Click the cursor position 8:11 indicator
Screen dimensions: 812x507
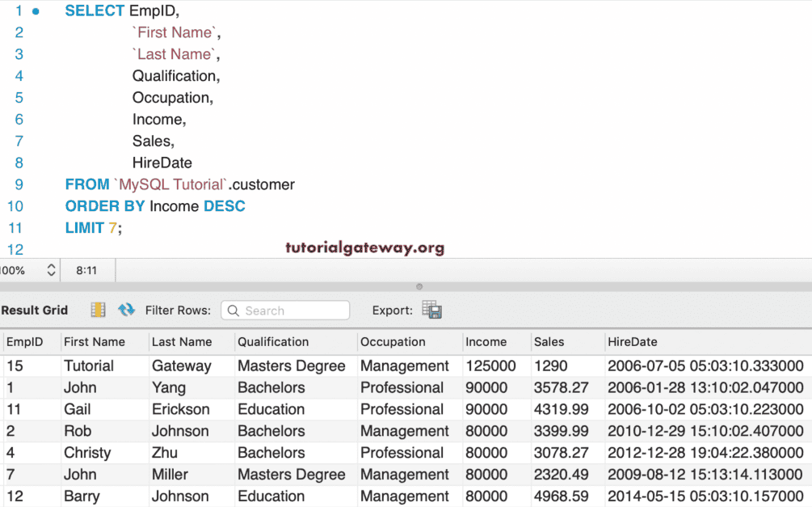pos(86,270)
